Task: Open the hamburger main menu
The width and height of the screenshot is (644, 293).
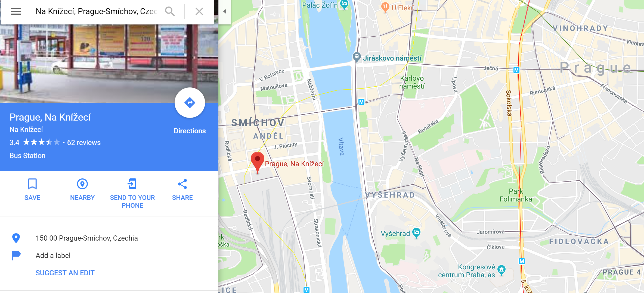Action: (16, 11)
